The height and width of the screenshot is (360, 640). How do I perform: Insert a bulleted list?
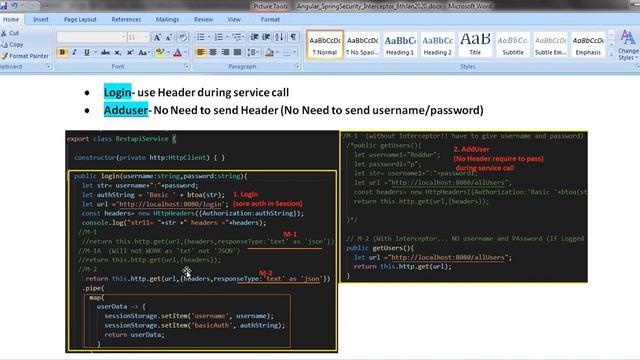200,38
